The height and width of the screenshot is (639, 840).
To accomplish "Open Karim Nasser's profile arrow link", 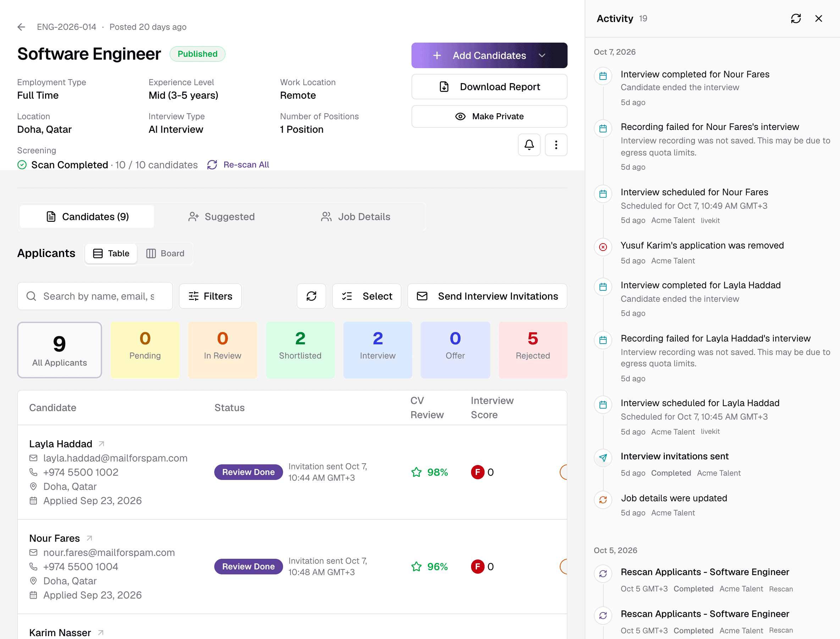I will point(101,633).
